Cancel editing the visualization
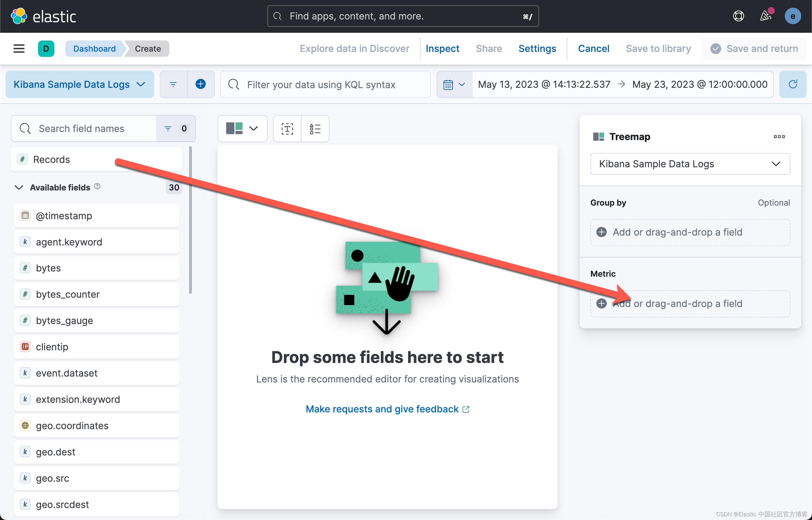This screenshot has height=520, width=812. (594, 49)
